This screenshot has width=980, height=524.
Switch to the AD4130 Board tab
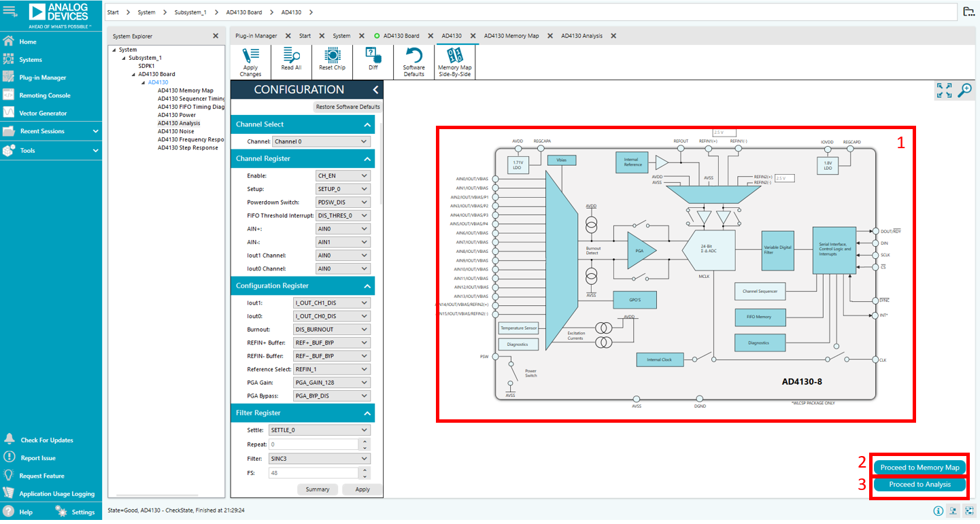401,36
